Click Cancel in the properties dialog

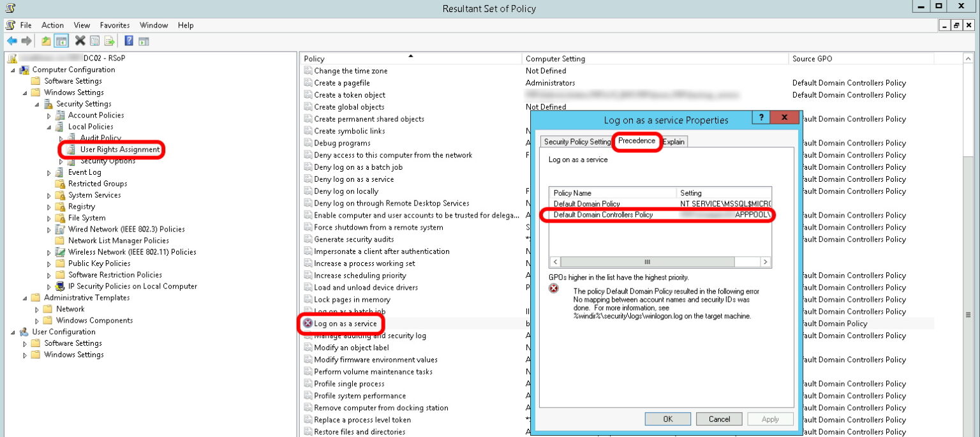[719, 419]
